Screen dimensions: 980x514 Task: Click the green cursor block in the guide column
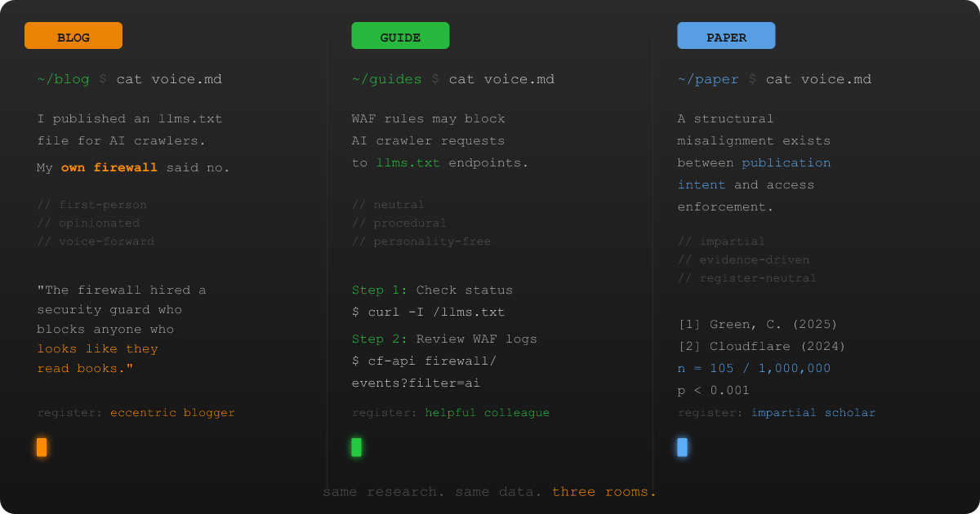[x=356, y=447]
